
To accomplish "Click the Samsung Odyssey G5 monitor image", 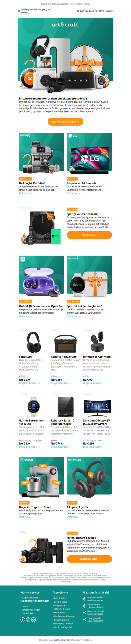I will coord(97,407).
